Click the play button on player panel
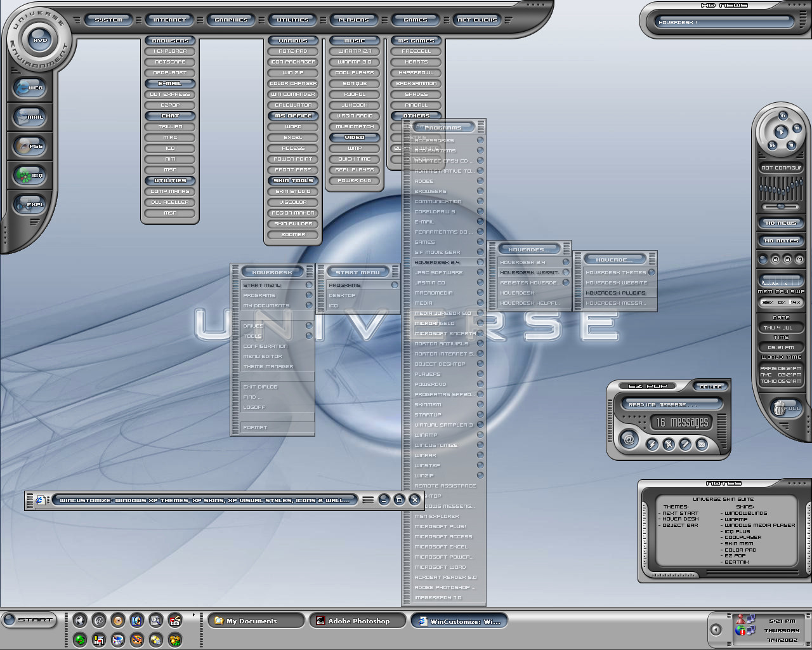 [781, 132]
